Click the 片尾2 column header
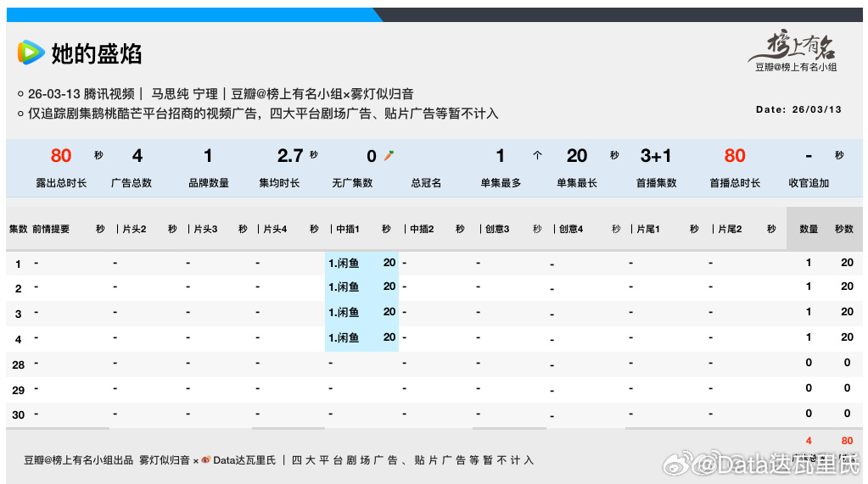The height and width of the screenshot is (484, 868). tap(730, 229)
